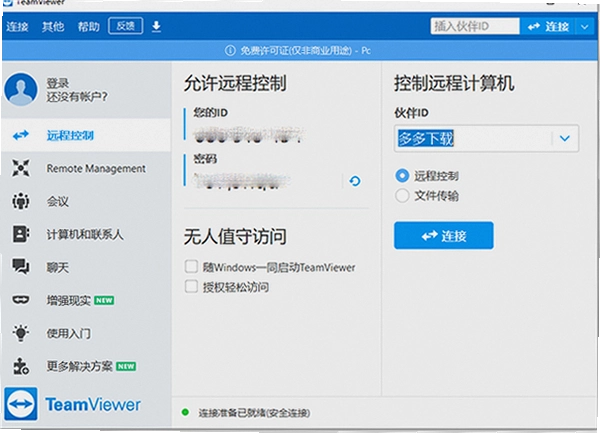This screenshot has width=600, height=433.
Task: Click the meeting people icon
Action: [x=21, y=201]
